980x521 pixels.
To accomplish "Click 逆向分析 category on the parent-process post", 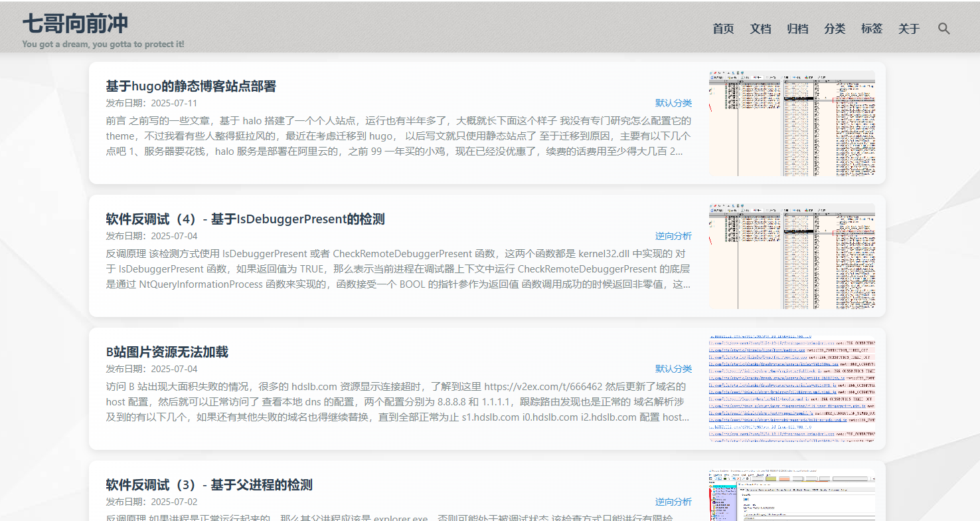I will 673,502.
